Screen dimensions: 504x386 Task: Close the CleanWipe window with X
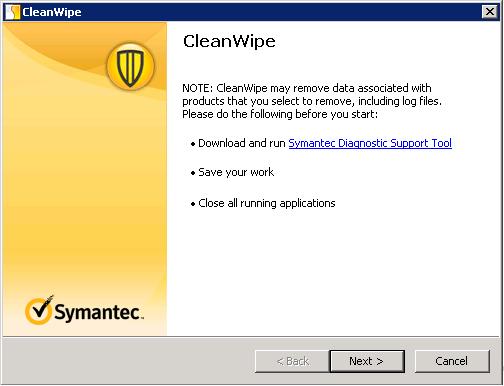(490, 12)
